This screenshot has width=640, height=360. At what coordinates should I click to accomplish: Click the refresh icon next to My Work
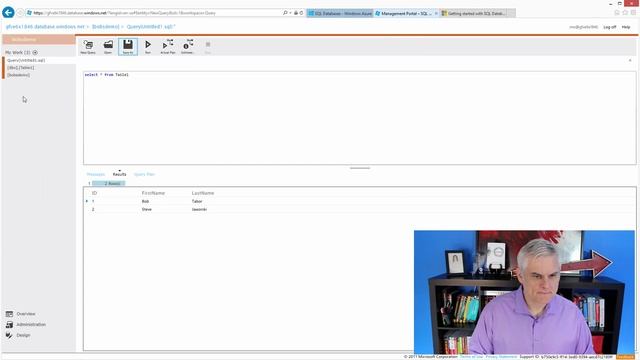(x=35, y=52)
